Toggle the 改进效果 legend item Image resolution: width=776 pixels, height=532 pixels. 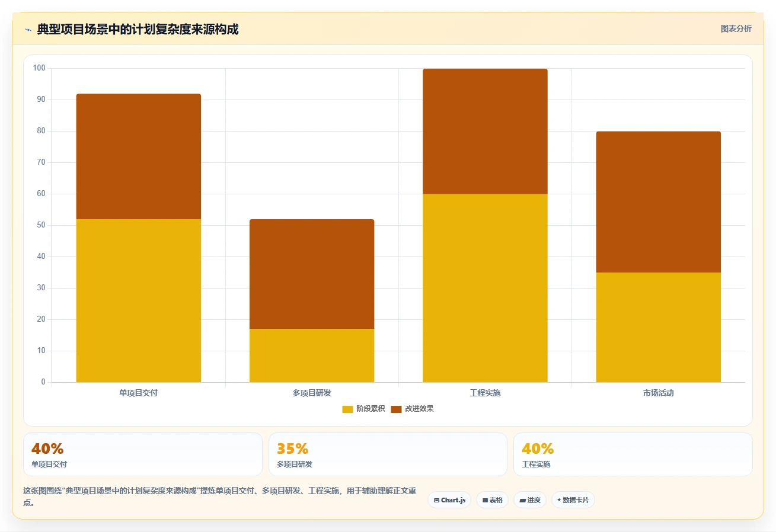click(x=412, y=409)
